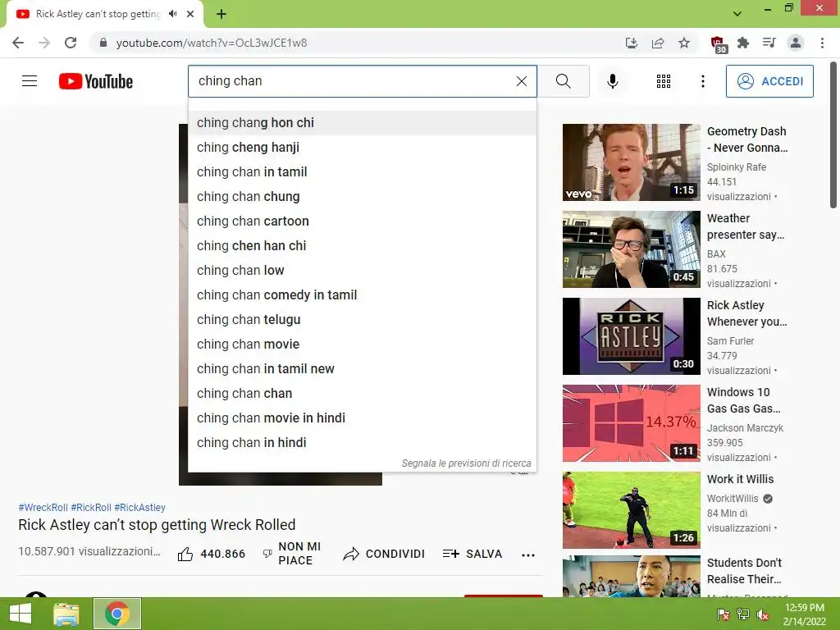Click 'Segnala le previsioni di ricerca'

pyautogui.click(x=466, y=463)
